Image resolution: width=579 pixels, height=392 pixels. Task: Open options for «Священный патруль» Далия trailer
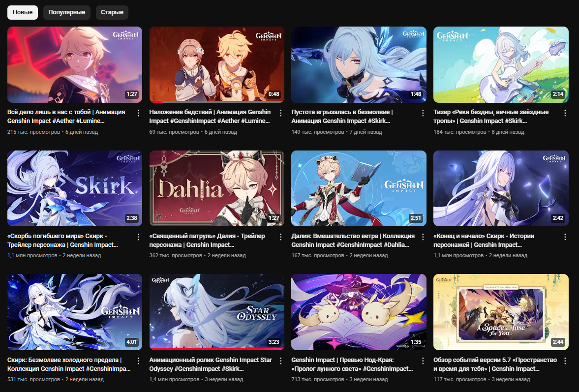[280, 237]
